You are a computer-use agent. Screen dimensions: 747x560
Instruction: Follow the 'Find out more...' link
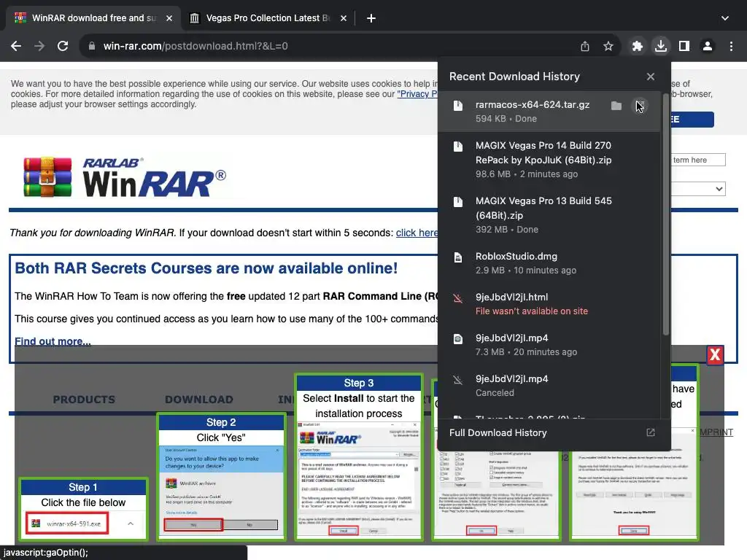click(53, 341)
